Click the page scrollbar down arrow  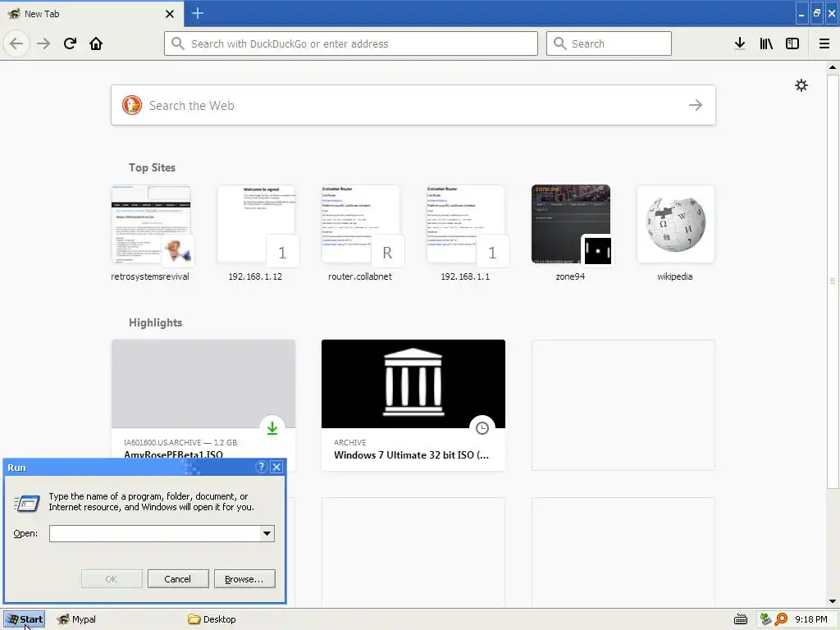[832, 601]
